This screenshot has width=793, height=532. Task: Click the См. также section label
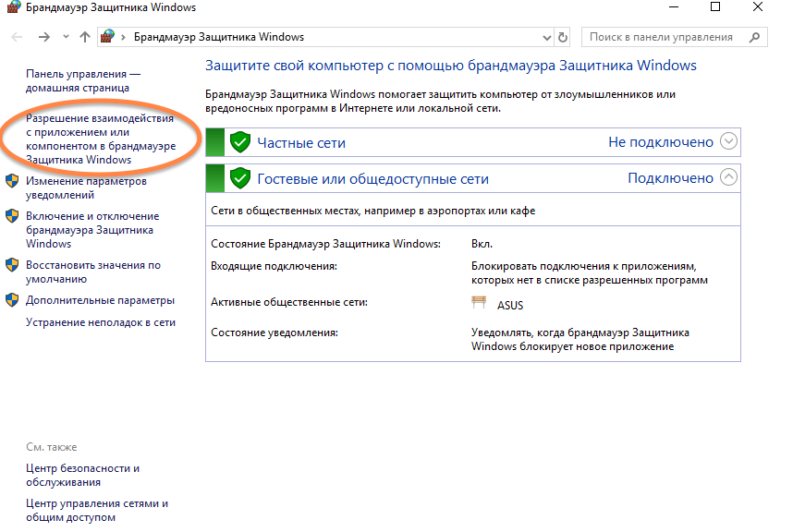click(x=52, y=447)
